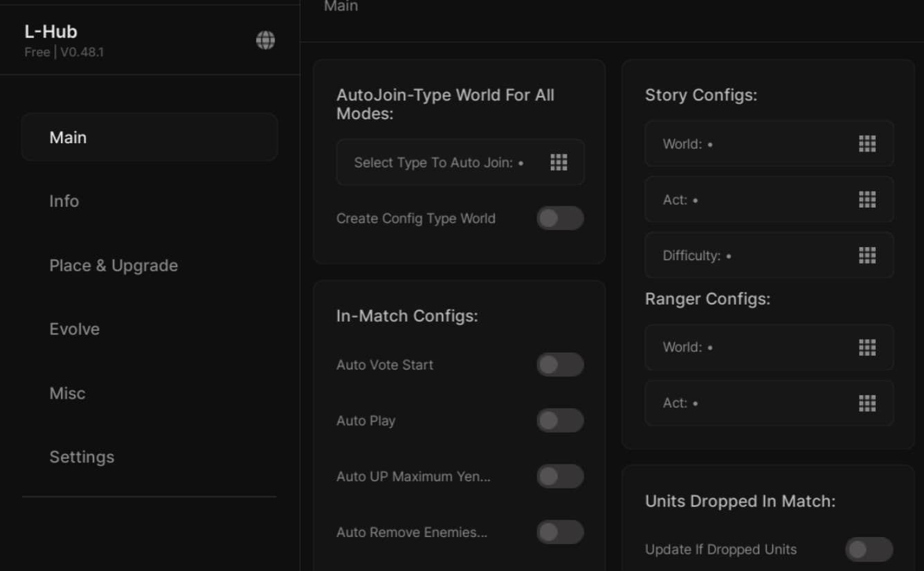Image resolution: width=924 pixels, height=571 pixels.
Task: Go to the Settings page
Action: click(x=82, y=457)
